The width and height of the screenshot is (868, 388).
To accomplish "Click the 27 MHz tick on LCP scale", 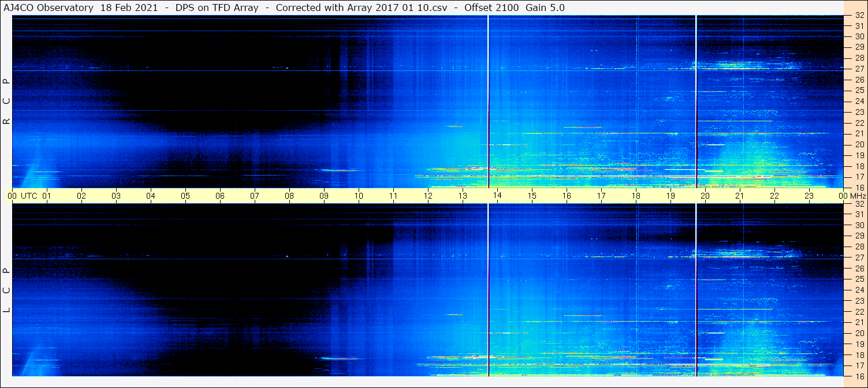I will [859, 258].
